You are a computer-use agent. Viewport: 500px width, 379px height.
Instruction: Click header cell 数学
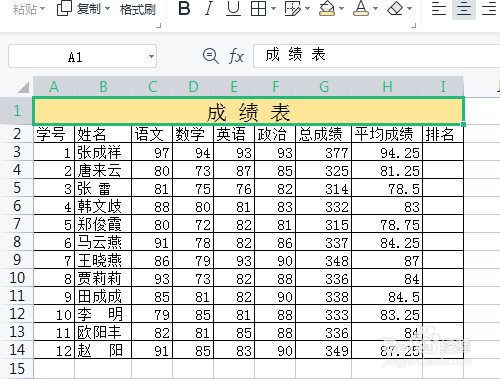(193, 134)
